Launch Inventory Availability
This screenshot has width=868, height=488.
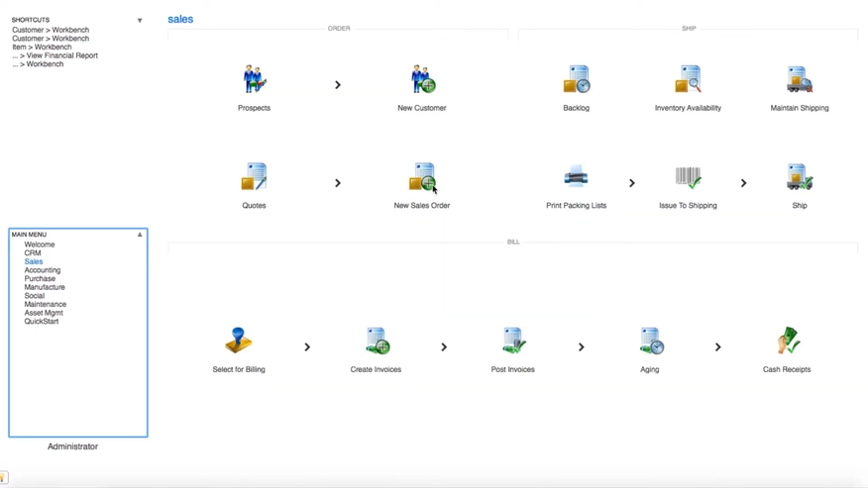point(688,79)
